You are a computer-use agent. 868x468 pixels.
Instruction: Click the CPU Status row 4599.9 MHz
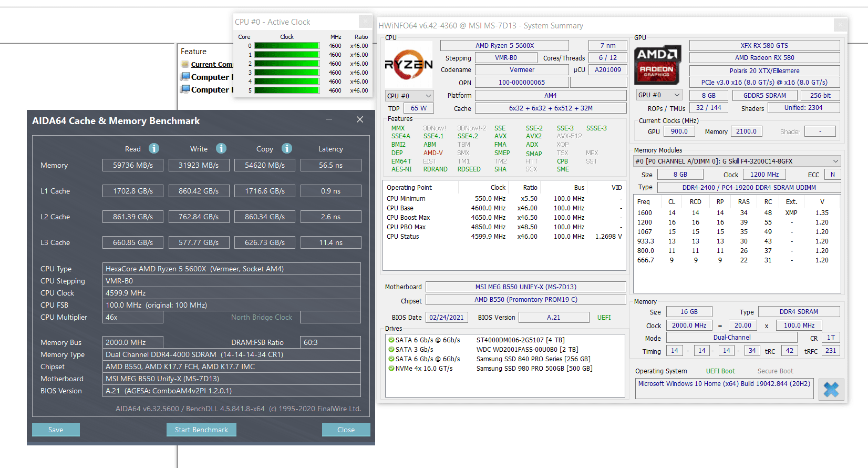[x=504, y=237]
